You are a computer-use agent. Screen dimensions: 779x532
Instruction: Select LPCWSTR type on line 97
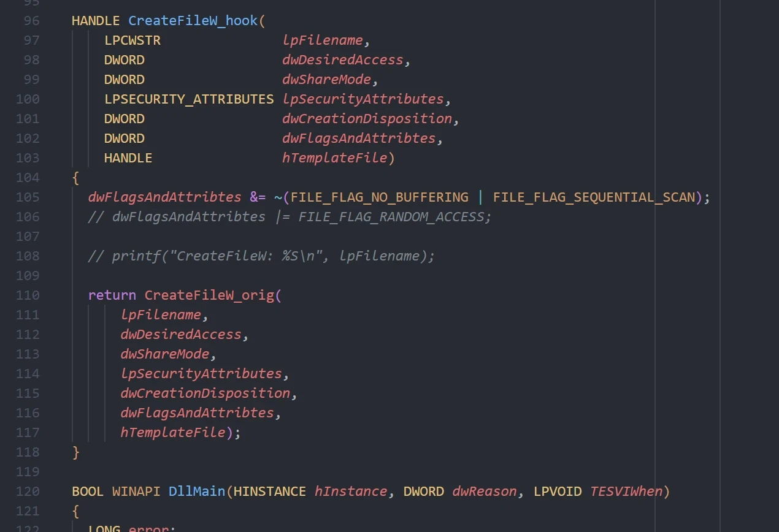coord(132,40)
